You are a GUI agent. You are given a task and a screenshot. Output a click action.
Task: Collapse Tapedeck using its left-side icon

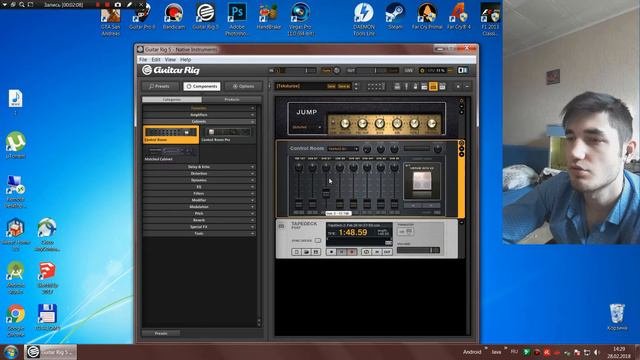pos(281,226)
